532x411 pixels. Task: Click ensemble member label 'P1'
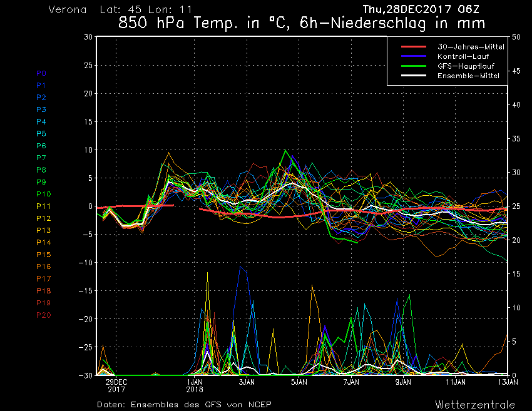[41, 86]
